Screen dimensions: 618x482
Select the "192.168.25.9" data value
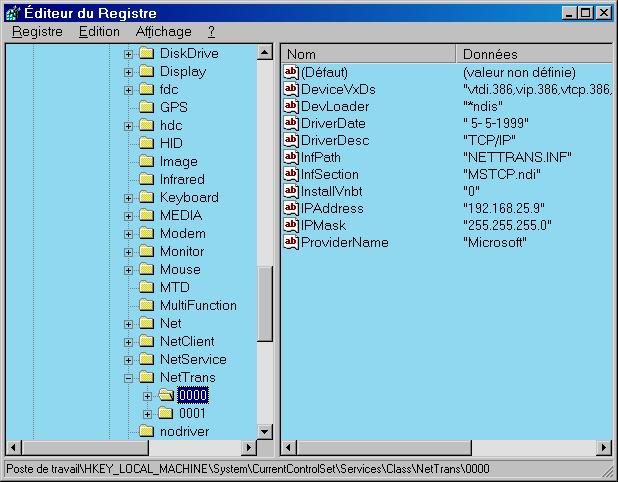pyautogui.click(x=504, y=208)
